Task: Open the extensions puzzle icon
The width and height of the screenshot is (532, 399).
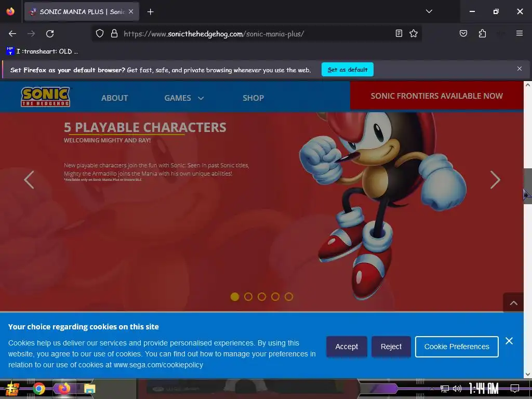Action: pyautogui.click(x=482, y=33)
